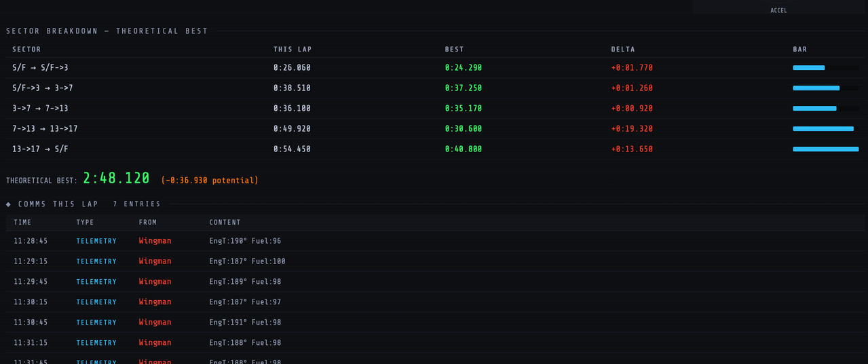The width and height of the screenshot is (868, 364).
Task: Select comms entry at 11:29:45
Action: (x=435, y=282)
